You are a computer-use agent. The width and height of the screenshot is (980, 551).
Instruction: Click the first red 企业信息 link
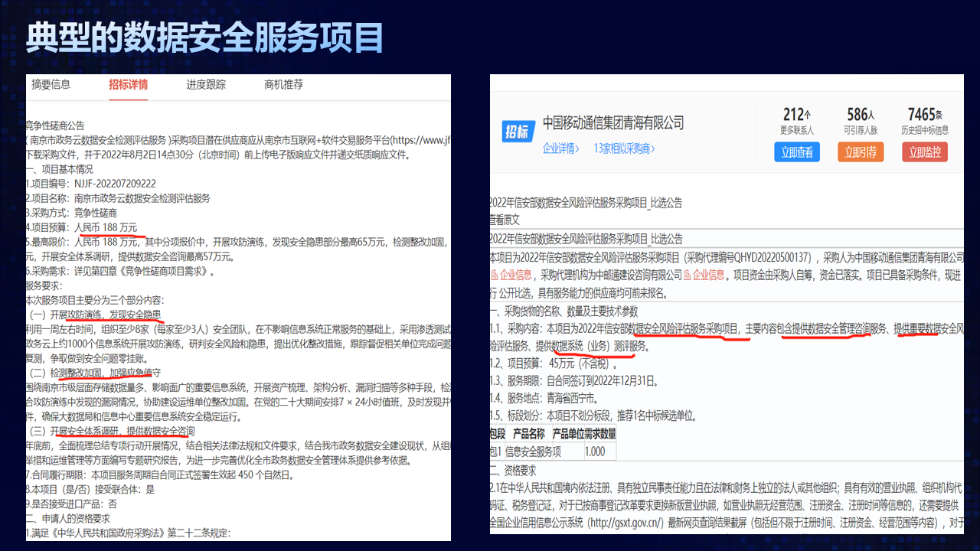[510, 275]
